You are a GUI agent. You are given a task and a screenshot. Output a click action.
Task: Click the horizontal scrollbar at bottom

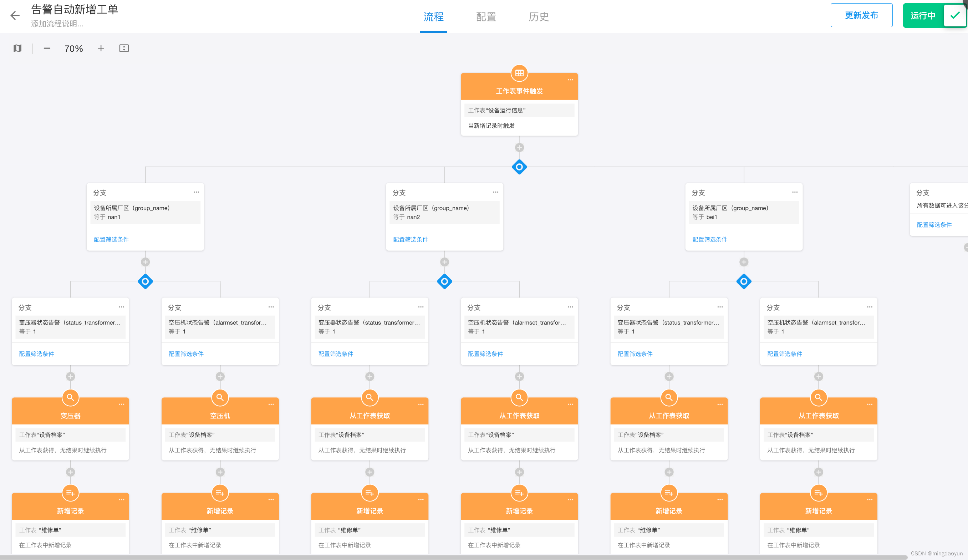coord(453,557)
